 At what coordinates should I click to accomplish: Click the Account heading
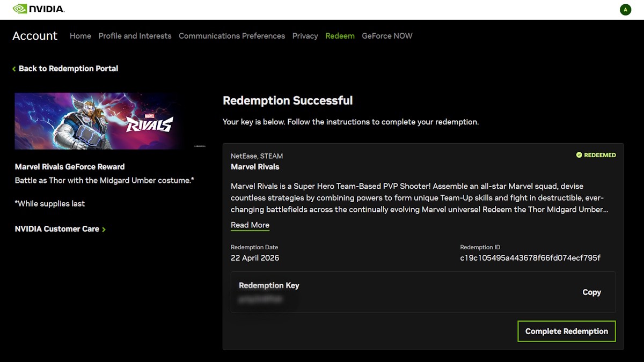click(x=35, y=36)
